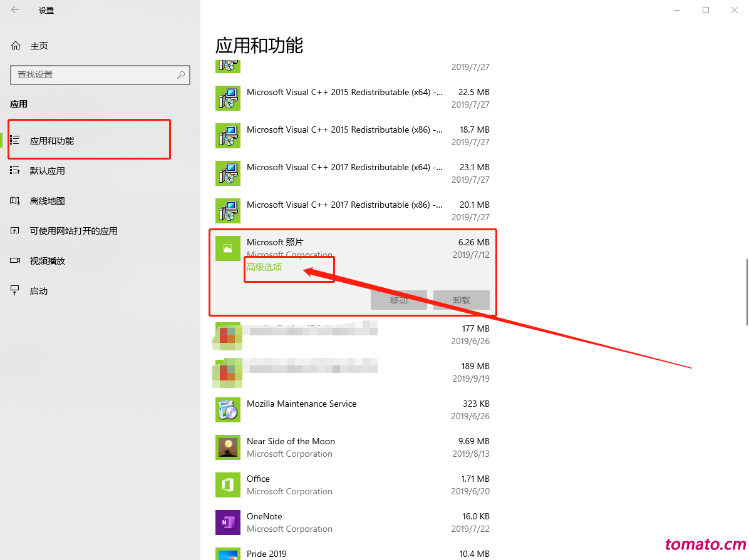Go to 主页 home label
Image resolution: width=749 pixels, height=560 pixels.
[39, 46]
